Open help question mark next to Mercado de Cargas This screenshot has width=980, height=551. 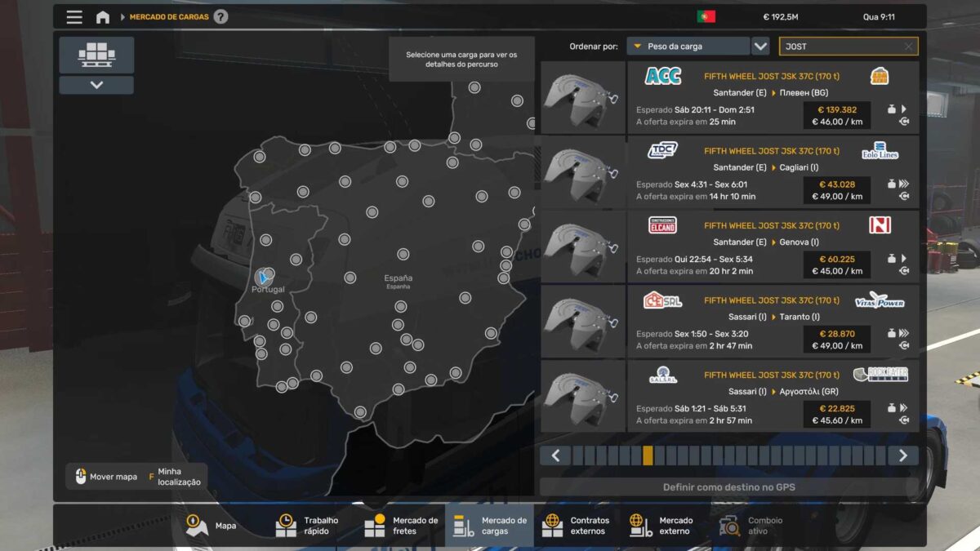point(220,17)
